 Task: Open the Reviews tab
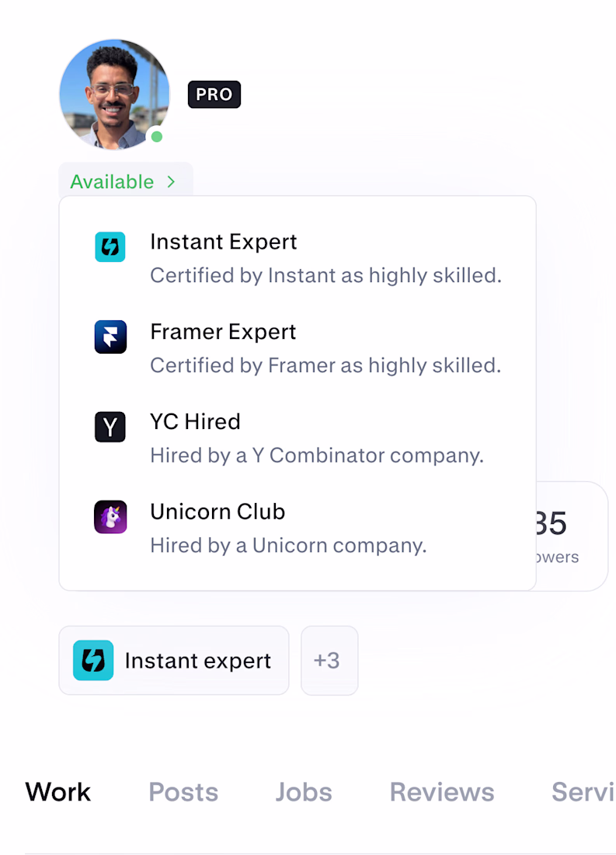pyautogui.click(x=441, y=792)
